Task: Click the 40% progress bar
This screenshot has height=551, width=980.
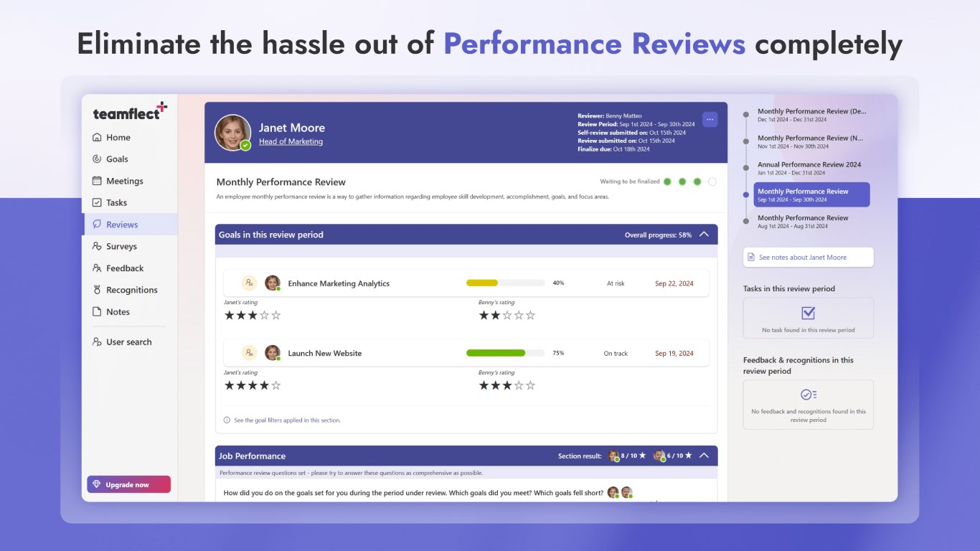Action: (505, 283)
